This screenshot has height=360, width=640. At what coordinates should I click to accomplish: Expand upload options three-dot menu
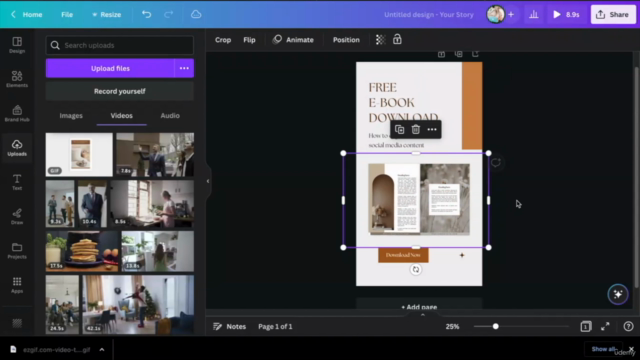click(x=184, y=68)
